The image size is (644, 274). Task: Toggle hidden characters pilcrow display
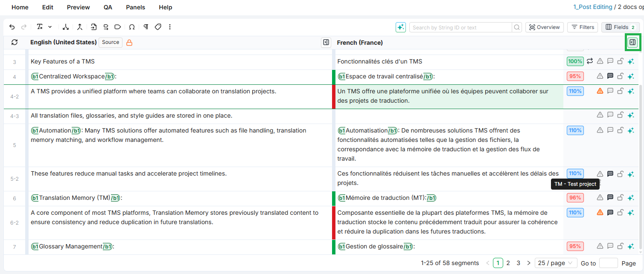[x=146, y=27]
